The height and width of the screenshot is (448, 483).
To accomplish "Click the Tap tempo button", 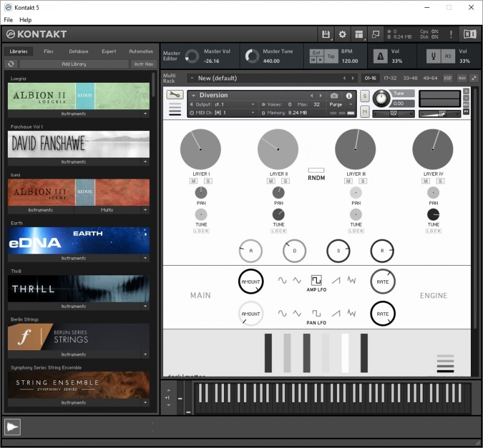I will [331, 56].
